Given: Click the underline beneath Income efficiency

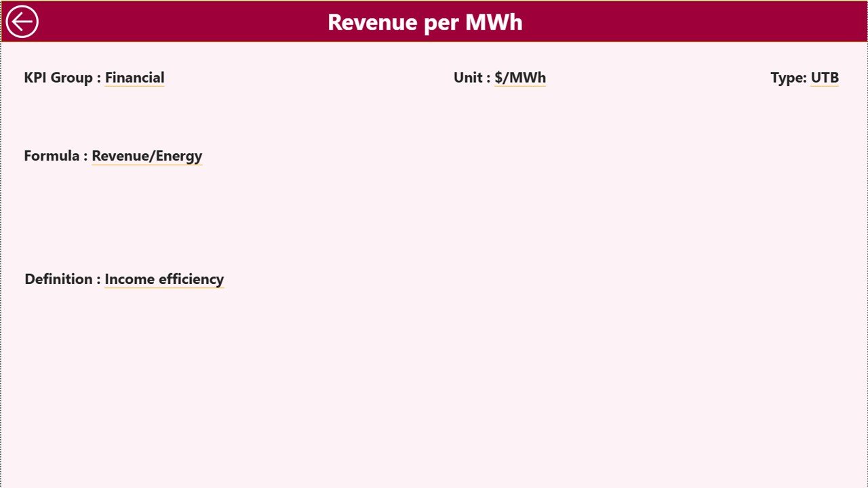Looking at the screenshot, I should (163, 287).
